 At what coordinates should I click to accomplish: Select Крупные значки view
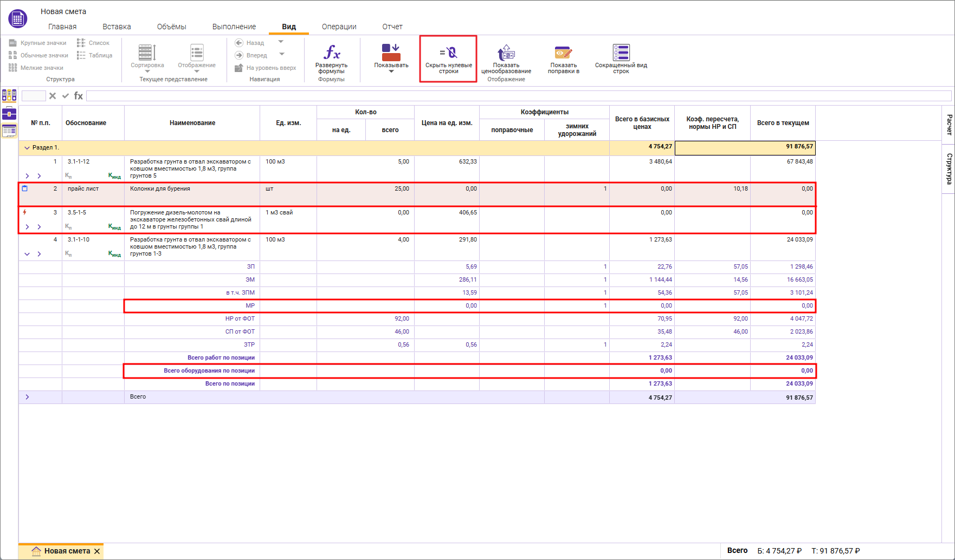(37, 43)
